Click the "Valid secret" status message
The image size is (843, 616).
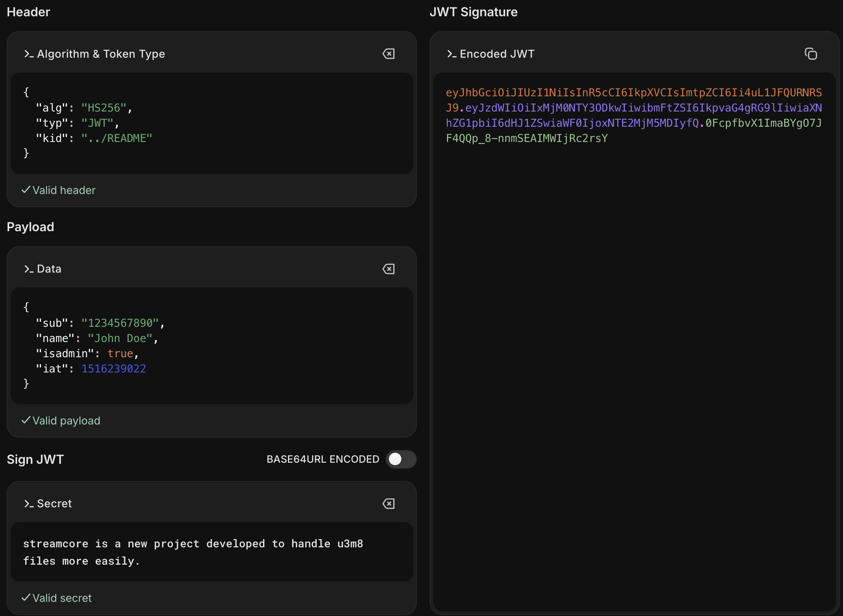[56, 598]
